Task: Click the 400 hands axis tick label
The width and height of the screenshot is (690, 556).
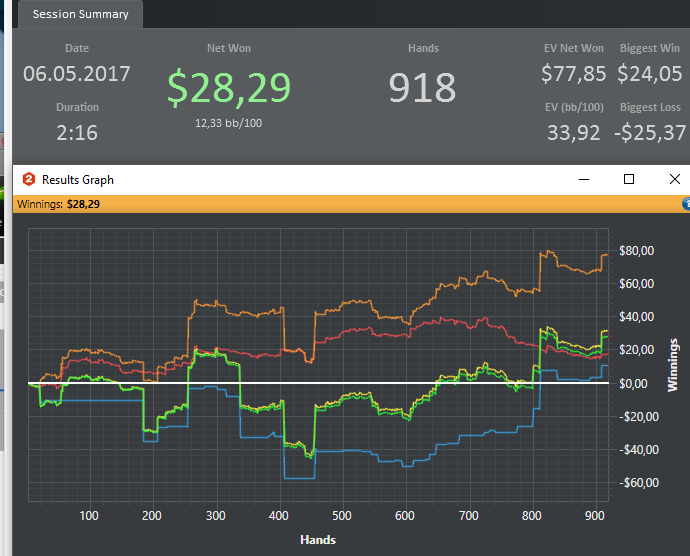Action: pos(279,515)
